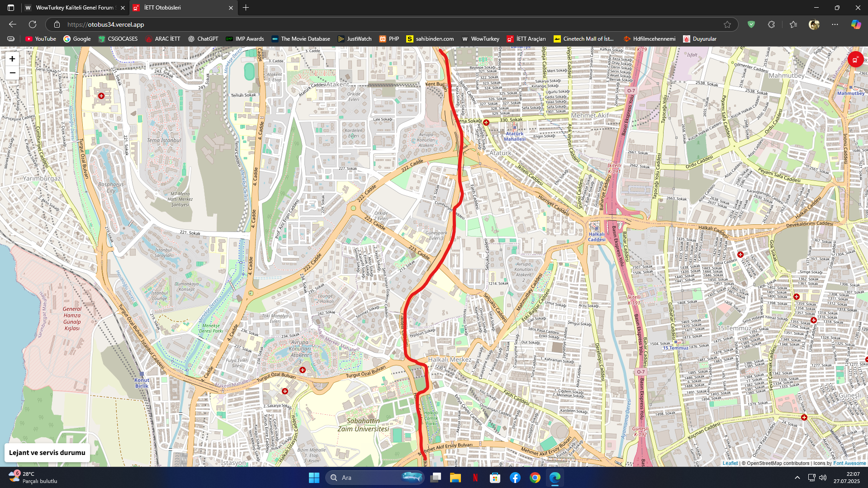Open İETT Araçları bookmark
The width and height of the screenshot is (868, 488).
pos(526,39)
